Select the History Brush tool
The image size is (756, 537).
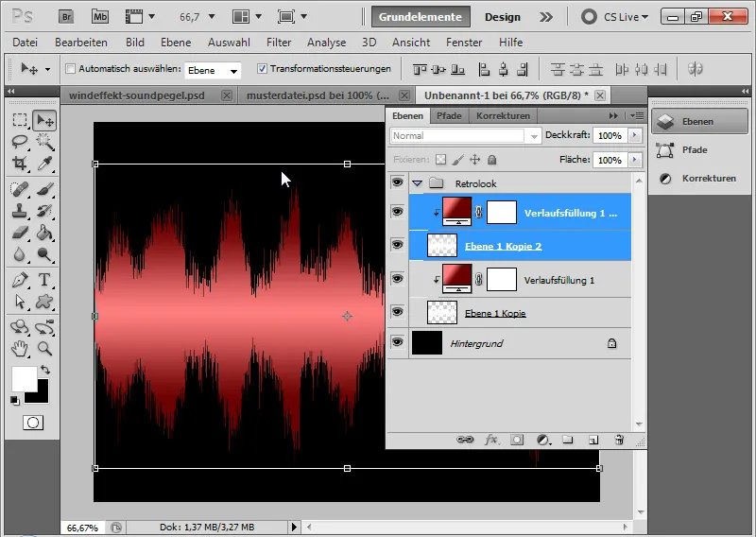coord(44,211)
